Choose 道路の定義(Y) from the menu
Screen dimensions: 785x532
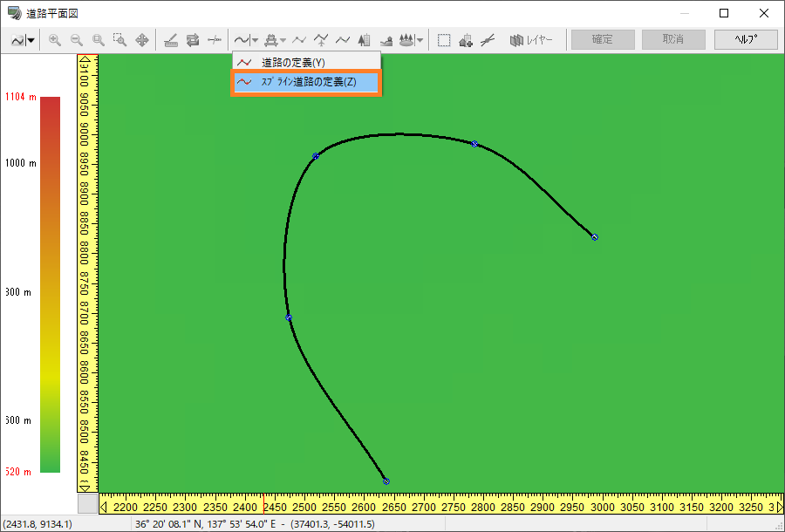306,63
